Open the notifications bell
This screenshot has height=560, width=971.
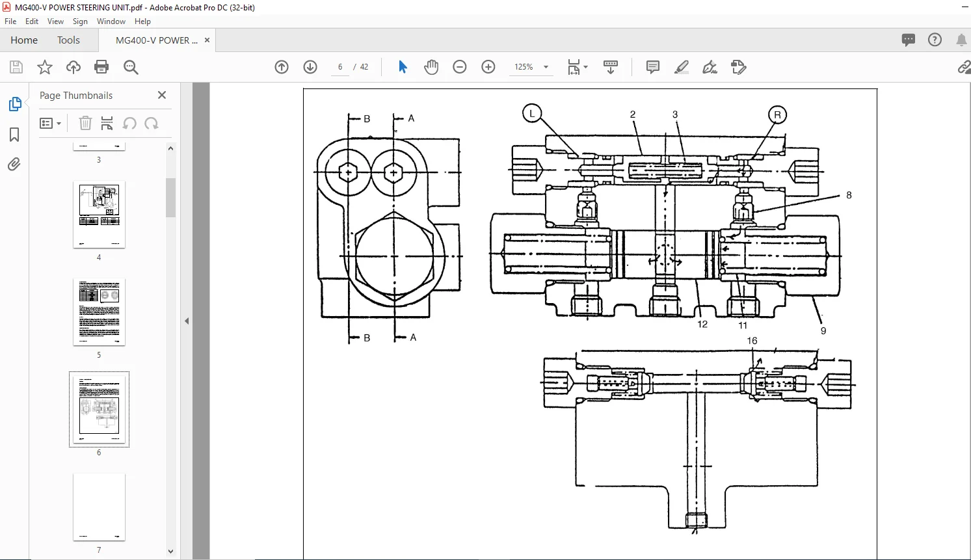point(961,40)
